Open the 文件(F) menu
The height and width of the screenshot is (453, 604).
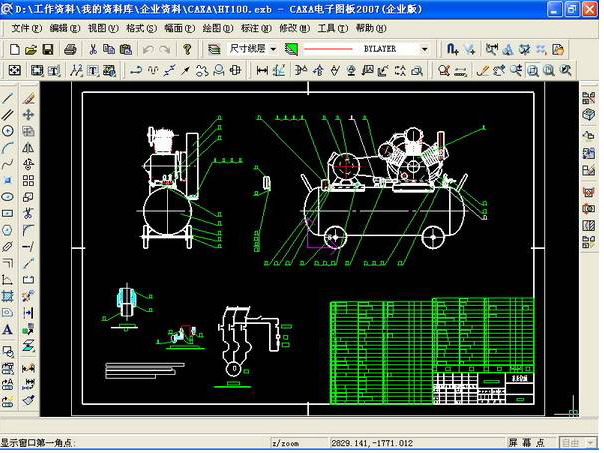pyautogui.click(x=26, y=28)
